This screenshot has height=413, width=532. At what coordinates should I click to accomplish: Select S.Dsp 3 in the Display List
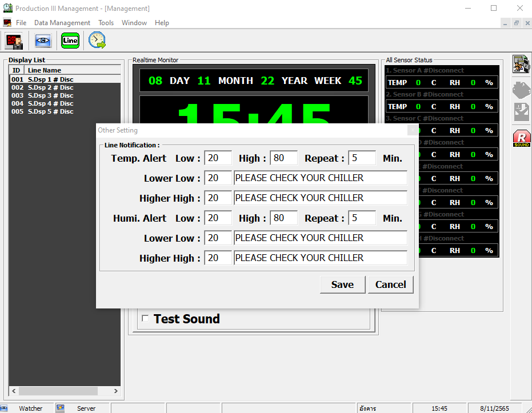click(x=50, y=95)
